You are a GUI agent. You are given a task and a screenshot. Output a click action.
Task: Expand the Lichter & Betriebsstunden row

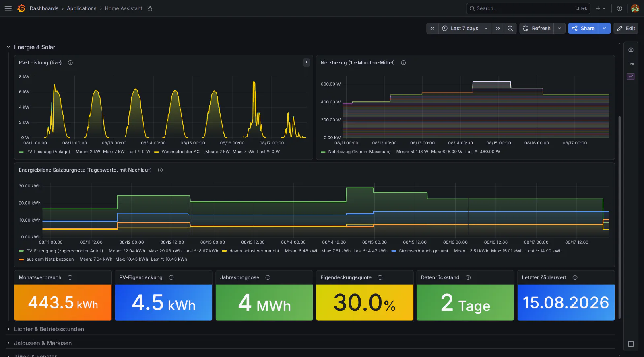pyautogui.click(x=49, y=329)
